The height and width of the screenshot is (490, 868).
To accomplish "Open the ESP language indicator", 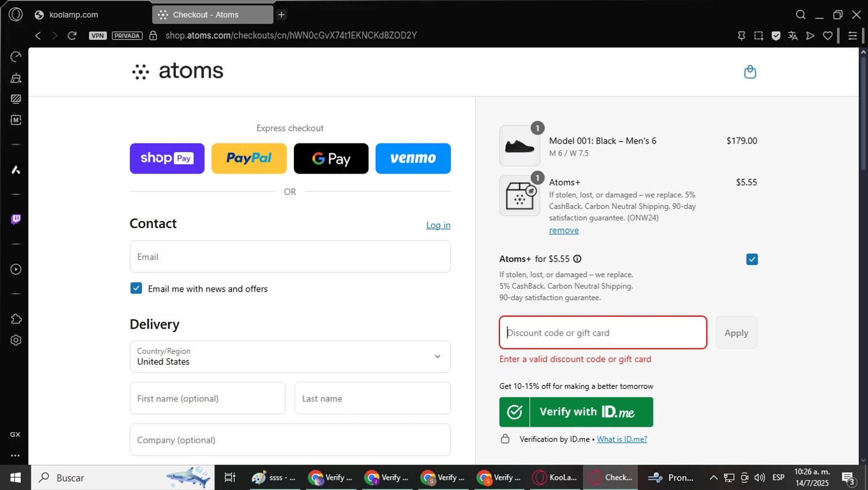I will point(778,478).
